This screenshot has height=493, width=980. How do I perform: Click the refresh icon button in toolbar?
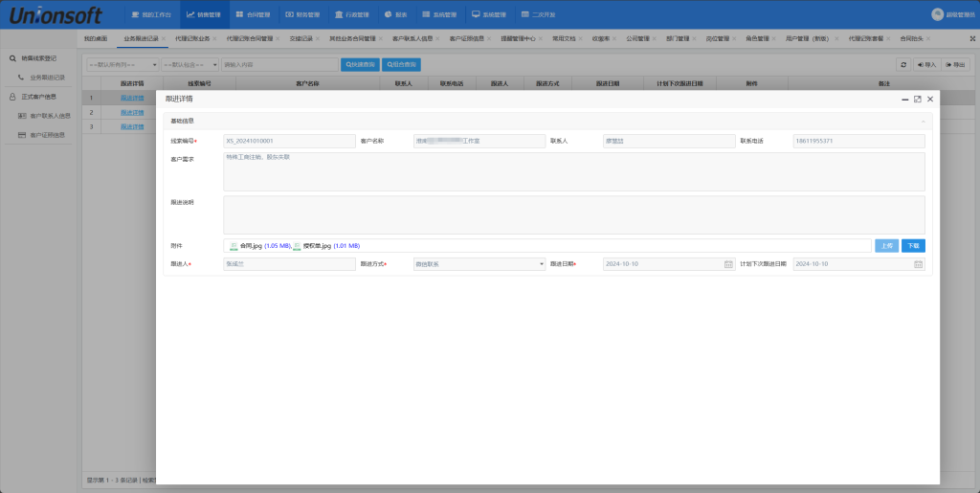click(x=903, y=65)
